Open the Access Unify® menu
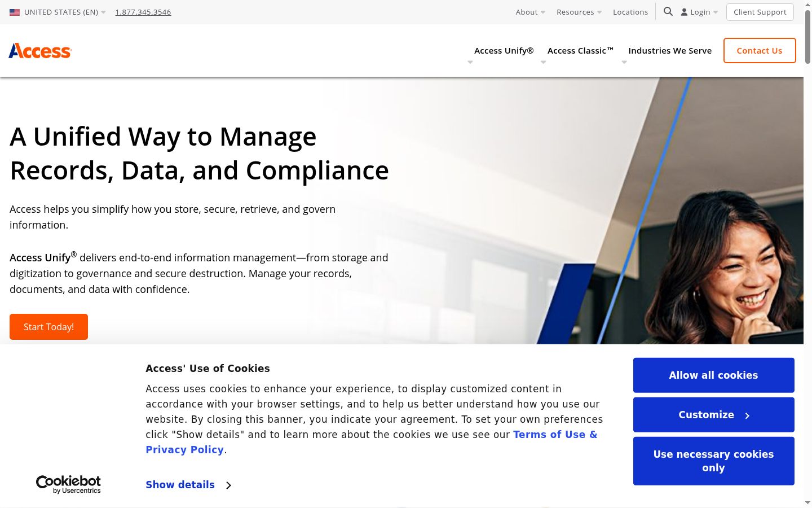The height and width of the screenshot is (508, 812). tap(504, 51)
